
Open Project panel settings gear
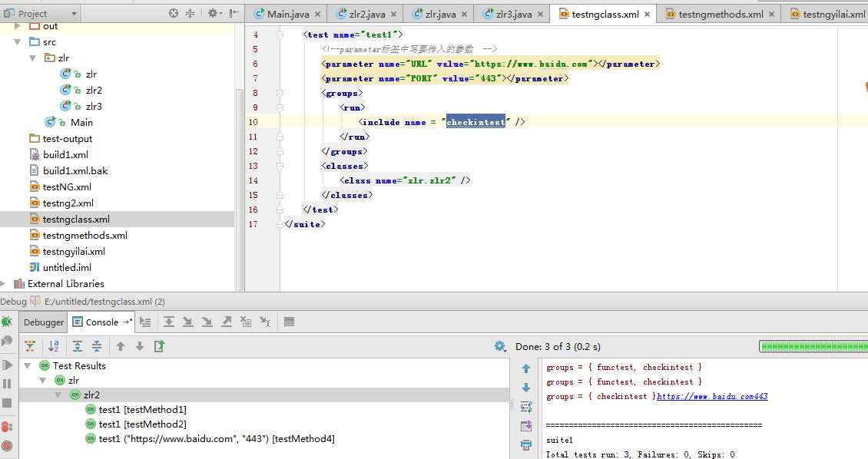[x=213, y=13]
